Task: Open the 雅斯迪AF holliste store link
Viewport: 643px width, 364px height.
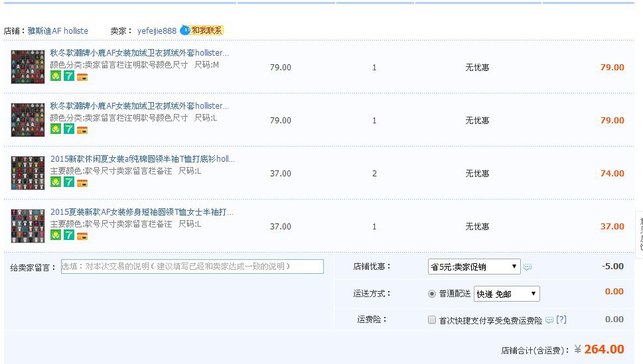Action: pos(57,31)
